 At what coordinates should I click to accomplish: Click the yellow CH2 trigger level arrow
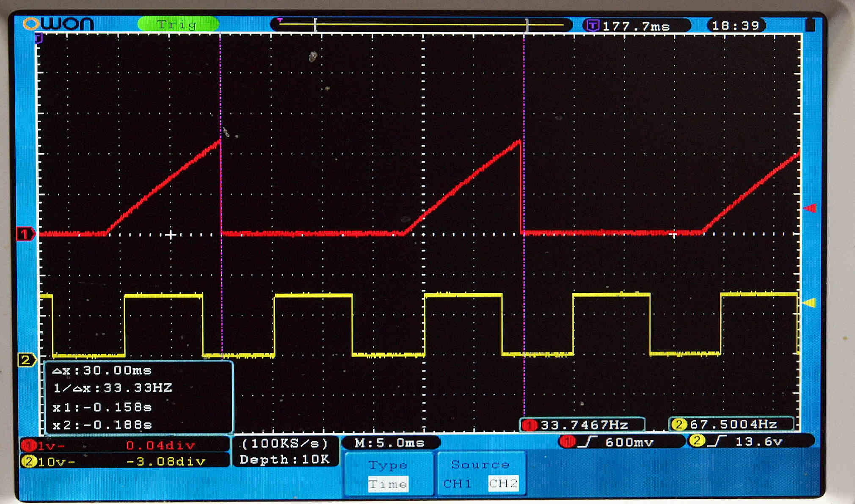tap(809, 303)
